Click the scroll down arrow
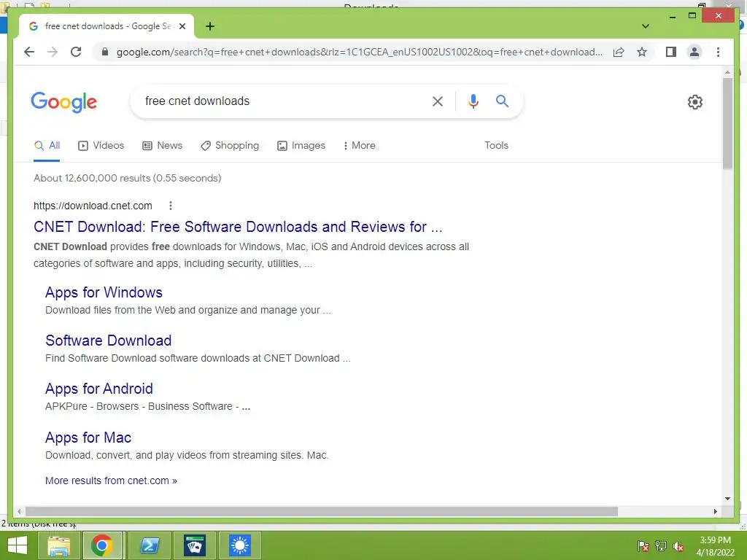Viewport: 747px width, 560px height. [x=727, y=499]
